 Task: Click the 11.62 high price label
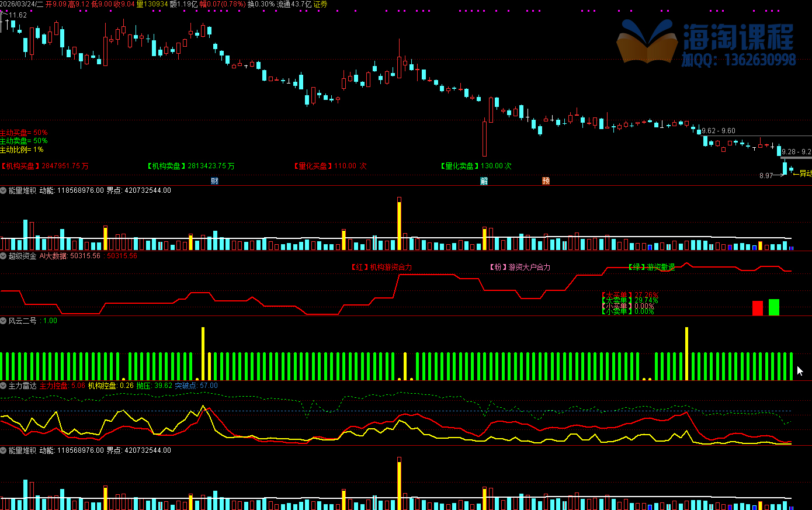tap(18, 15)
